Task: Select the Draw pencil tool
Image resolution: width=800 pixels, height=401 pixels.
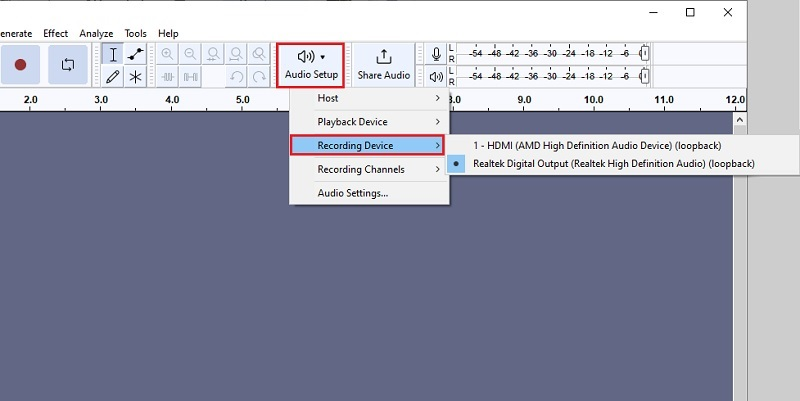Action: [113, 76]
